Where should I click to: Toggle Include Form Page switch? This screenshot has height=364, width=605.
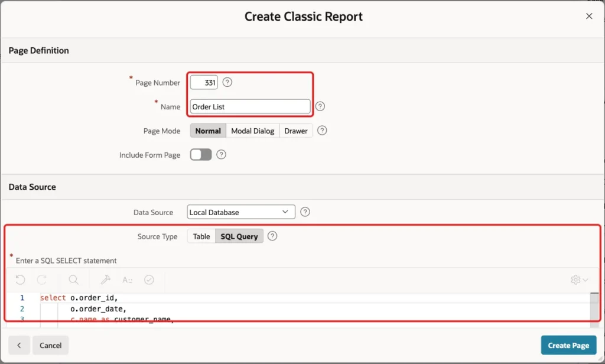pyautogui.click(x=201, y=154)
